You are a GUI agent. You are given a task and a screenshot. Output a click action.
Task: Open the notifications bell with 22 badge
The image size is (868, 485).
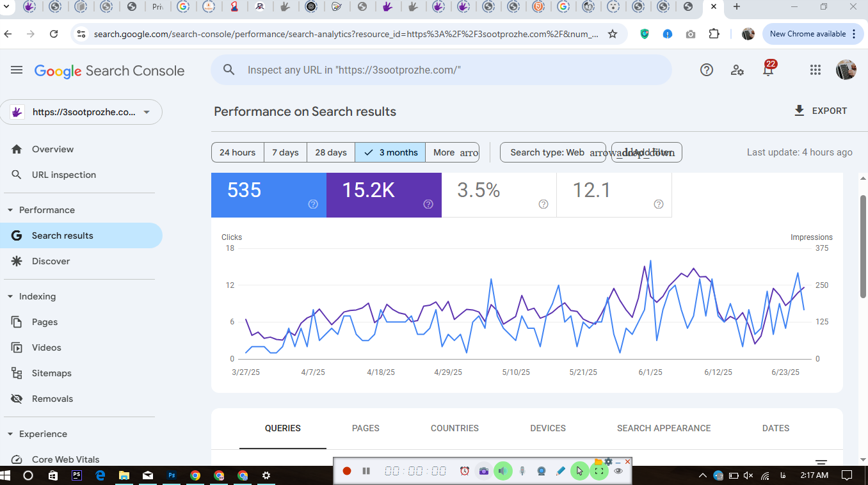click(x=768, y=69)
